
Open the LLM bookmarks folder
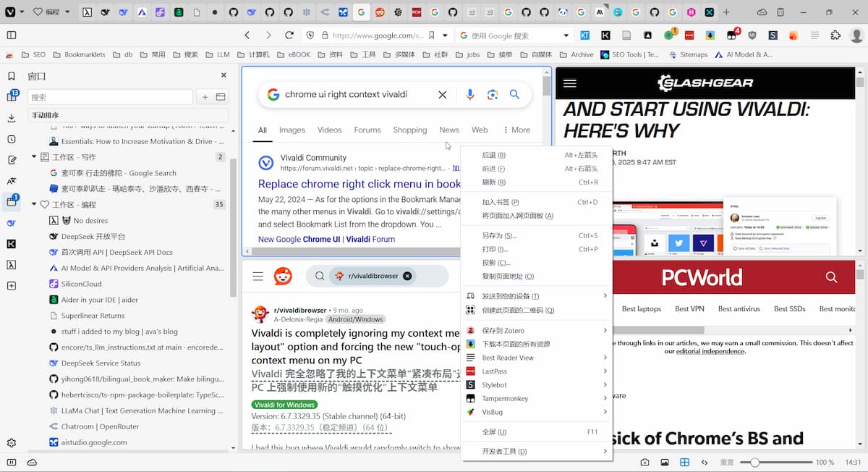click(x=218, y=54)
